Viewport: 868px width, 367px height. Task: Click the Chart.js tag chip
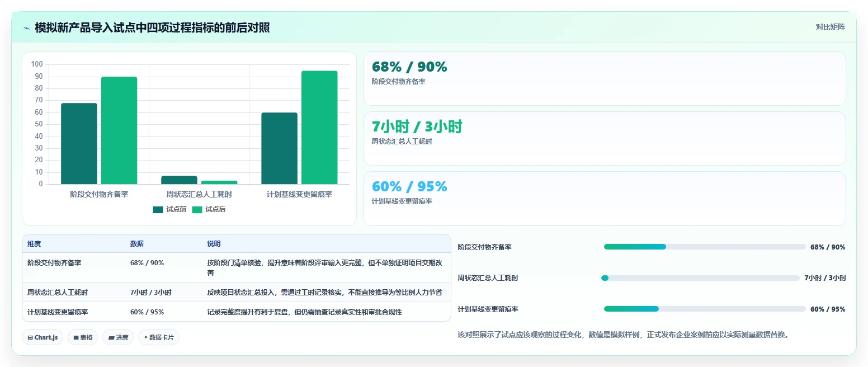coord(43,337)
